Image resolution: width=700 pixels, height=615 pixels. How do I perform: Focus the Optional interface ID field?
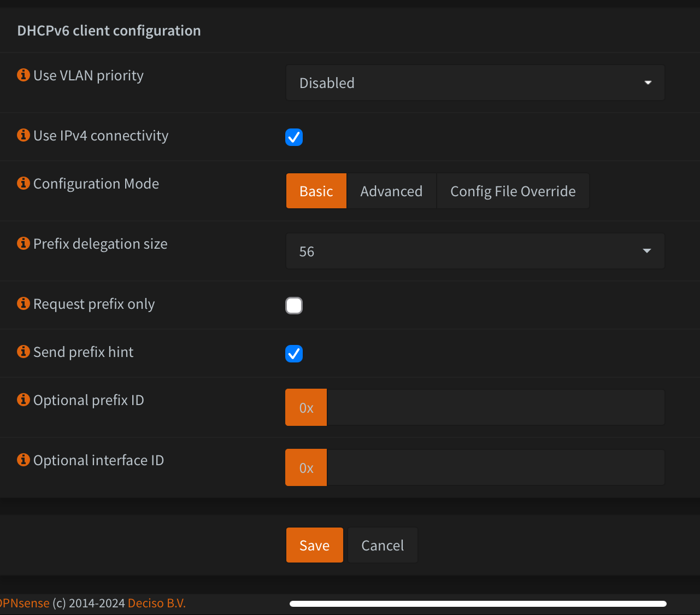click(496, 467)
